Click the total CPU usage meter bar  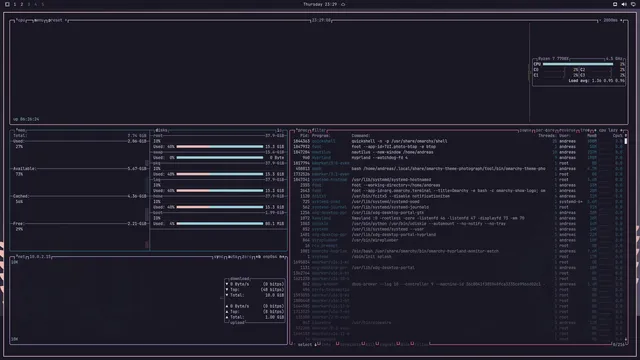pyautogui.click(x=578, y=64)
